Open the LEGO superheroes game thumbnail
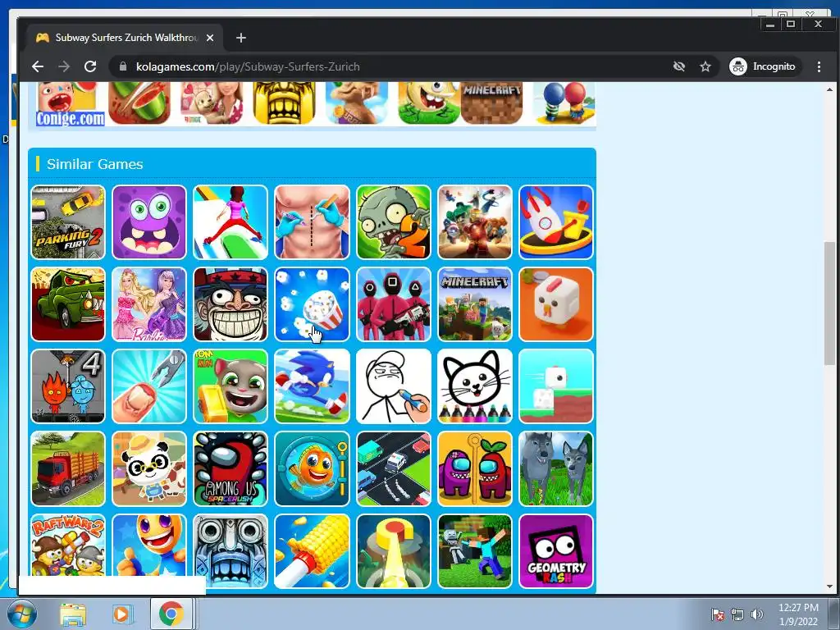 click(x=475, y=221)
